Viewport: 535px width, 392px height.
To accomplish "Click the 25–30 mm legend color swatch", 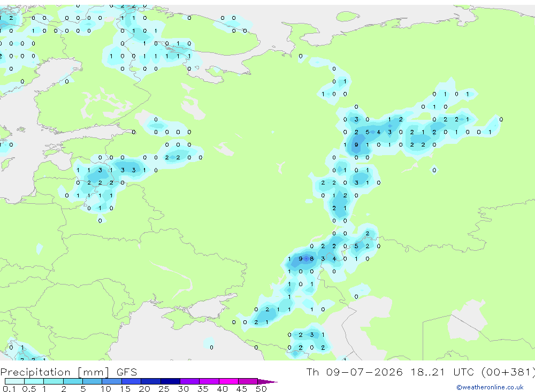I will [x=170, y=381].
